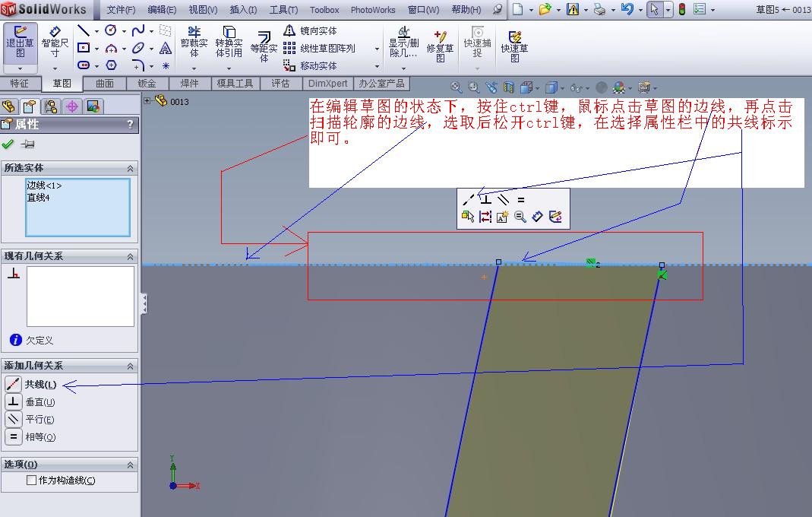Open the 剪裁实体 dropdown arrow

194,68
